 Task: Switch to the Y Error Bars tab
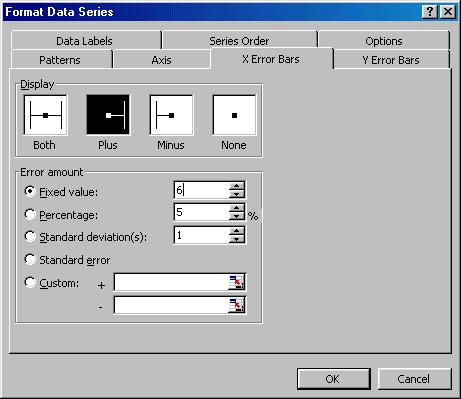[x=391, y=60]
